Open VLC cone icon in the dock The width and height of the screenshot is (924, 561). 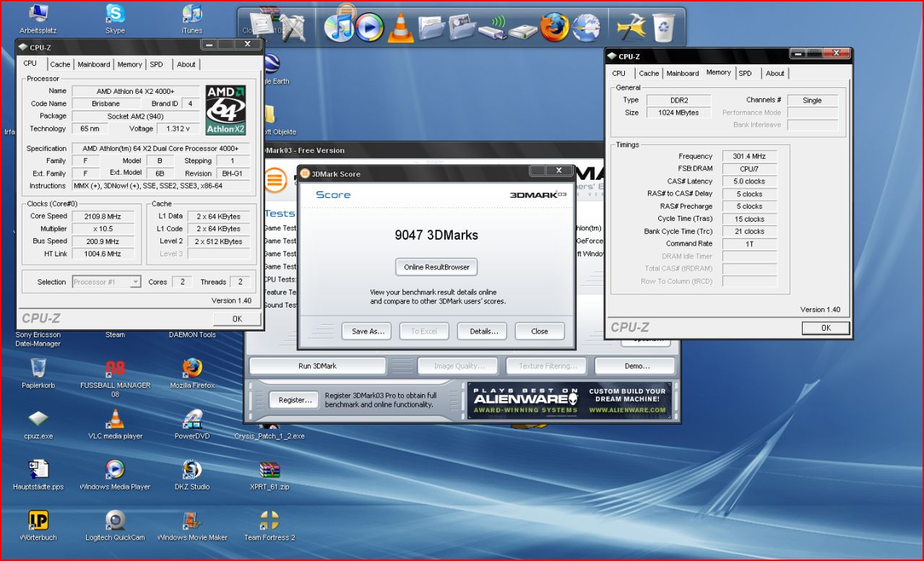tap(400, 27)
